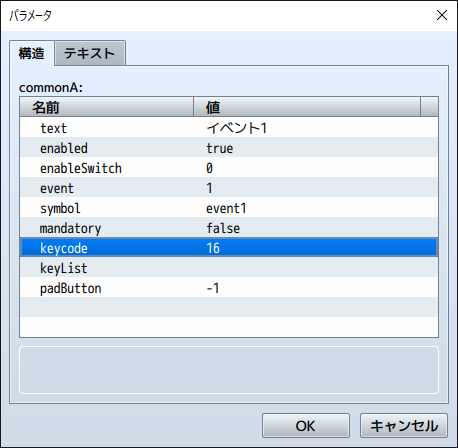Viewport: 458px width, 448px height.
Task: Select the event parameter name
Action: (57, 188)
